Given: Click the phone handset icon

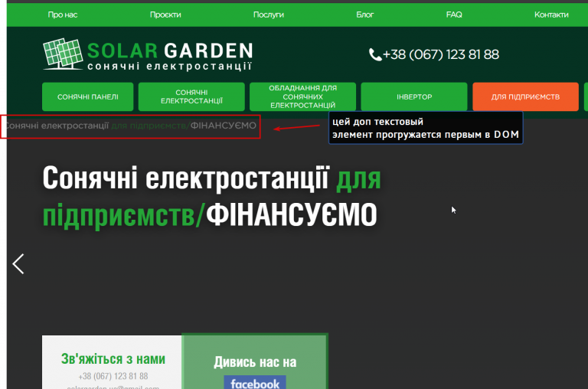Looking at the screenshot, I should [374, 55].
